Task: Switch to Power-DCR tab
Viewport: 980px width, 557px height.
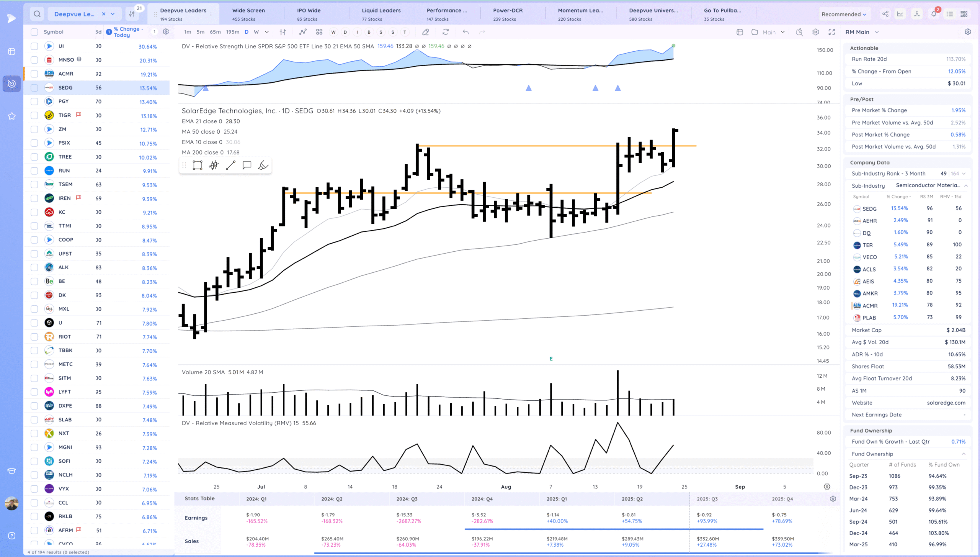Action: (x=508, y=14)
